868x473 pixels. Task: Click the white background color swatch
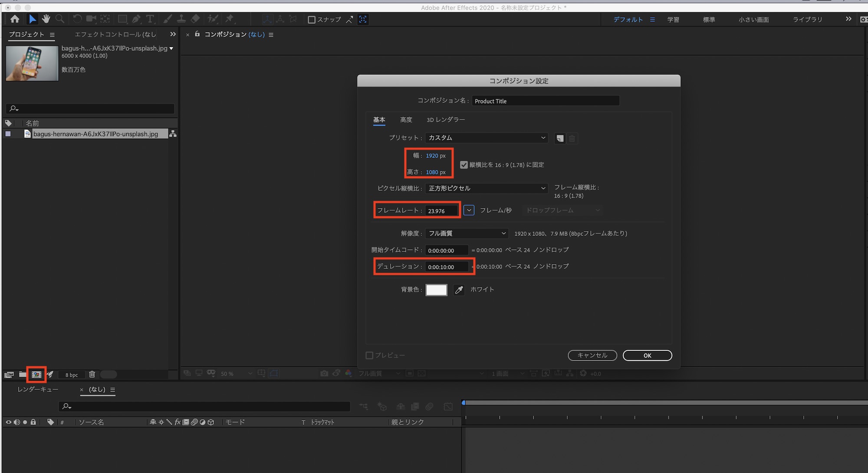click(x=436, y=290)
